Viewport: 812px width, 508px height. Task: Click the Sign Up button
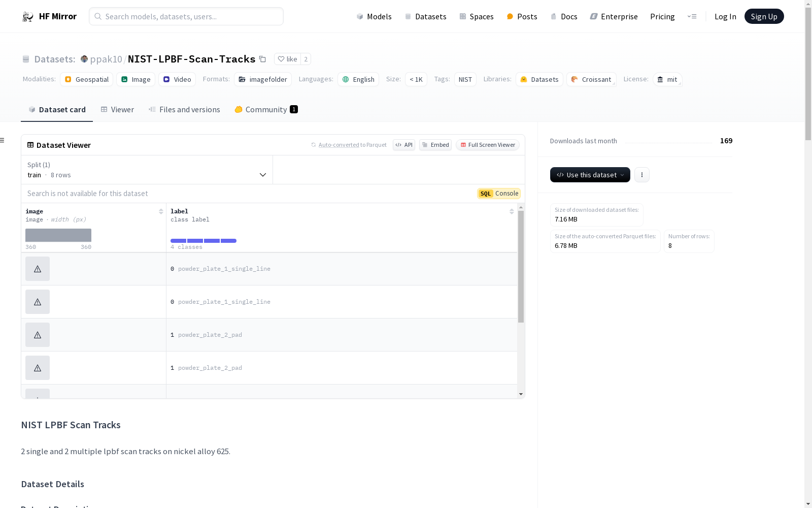click(764, 16)
